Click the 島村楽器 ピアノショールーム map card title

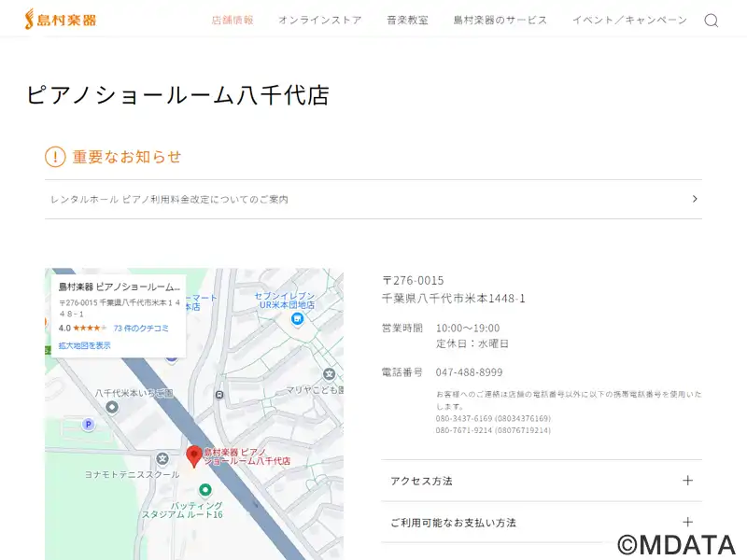coord(120,287)
